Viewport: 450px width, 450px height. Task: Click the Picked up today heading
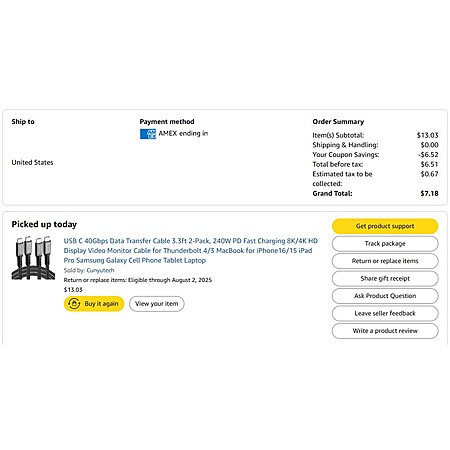pos(44,224)
